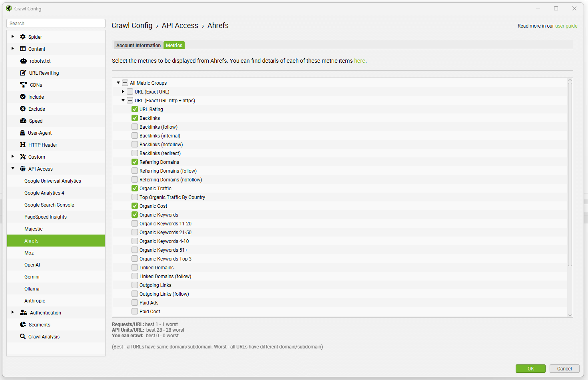The width and height of the screenshot is (588, 380).
Task: Expand the URL (Exact URL) metric group
Action: [x=123, y=92]
